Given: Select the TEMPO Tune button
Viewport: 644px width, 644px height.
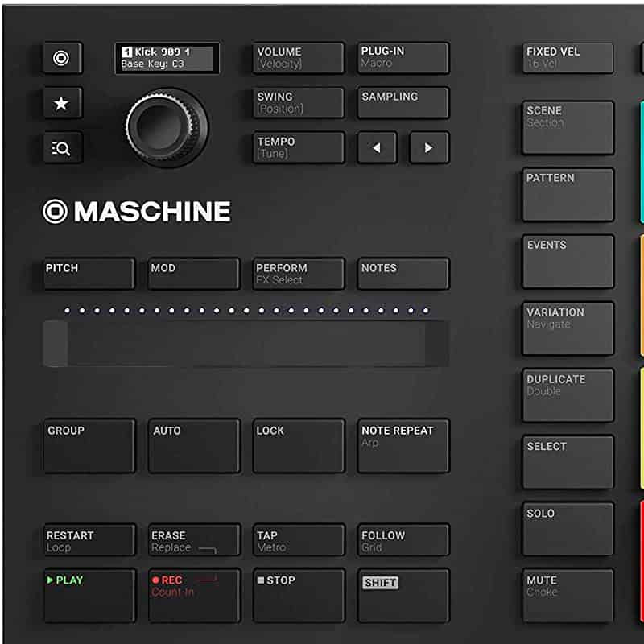Looking at the screenshot, I should 299,147.
